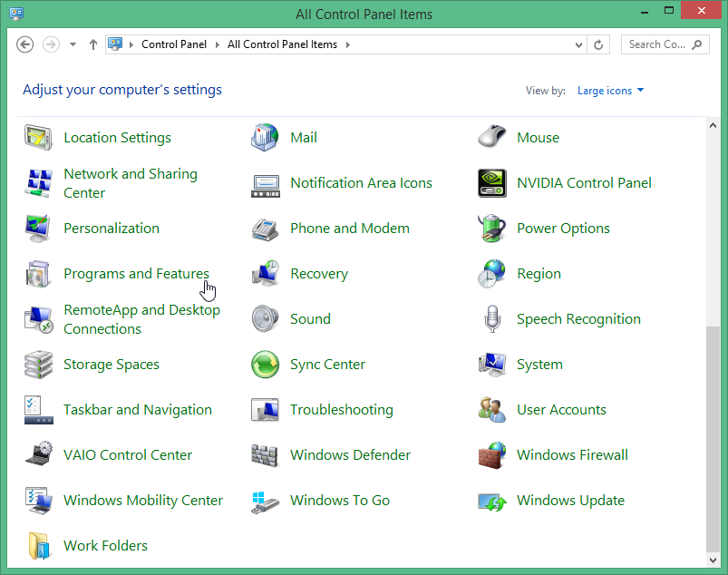Click 'All Control Panel Items' breadcrumb
Viewport: 728px width, 575px height.
(282, 44)
